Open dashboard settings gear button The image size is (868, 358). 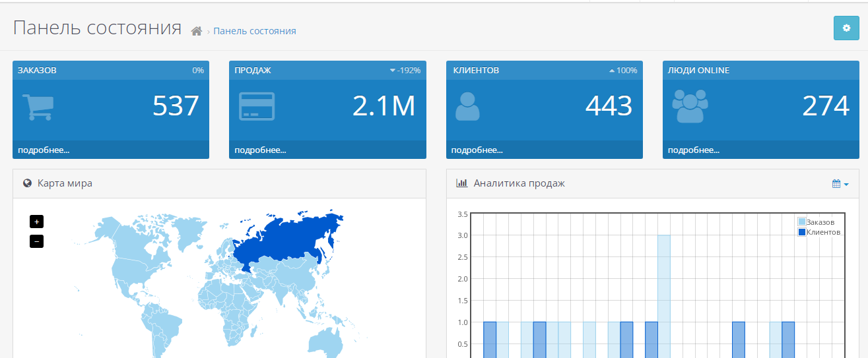click(x=846, y=28)
